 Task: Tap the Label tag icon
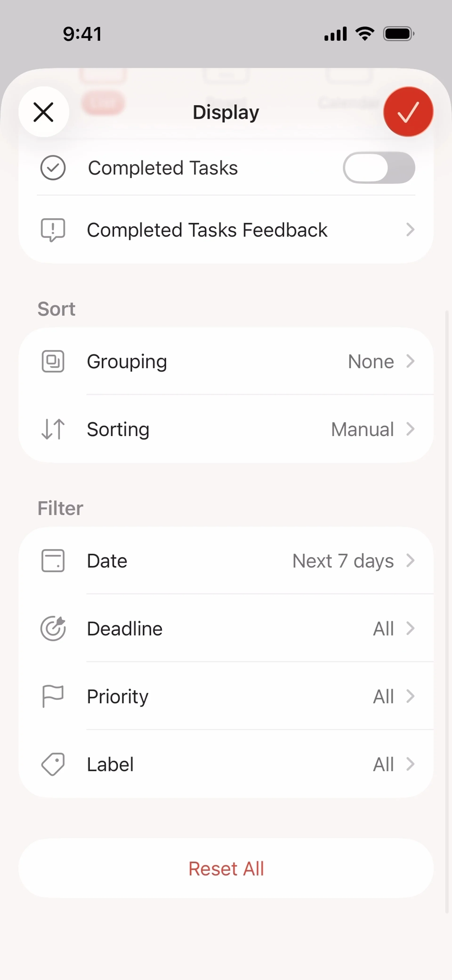(53, 764)
